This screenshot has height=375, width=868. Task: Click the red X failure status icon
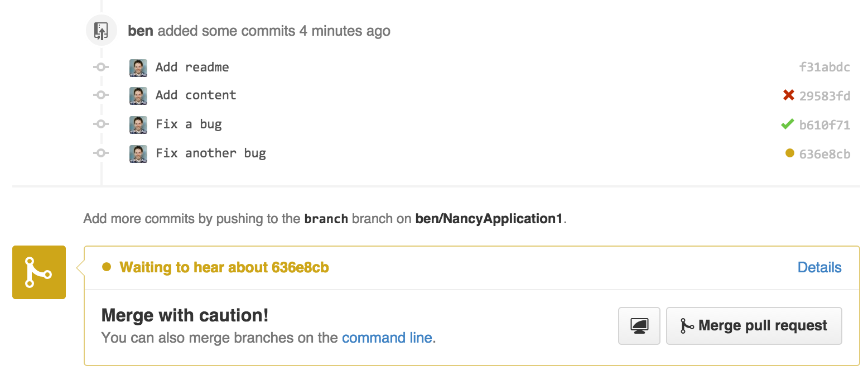tap(788, 95)
